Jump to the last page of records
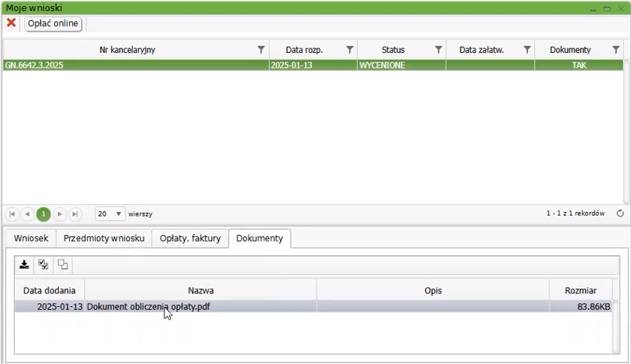 (75, 214)
